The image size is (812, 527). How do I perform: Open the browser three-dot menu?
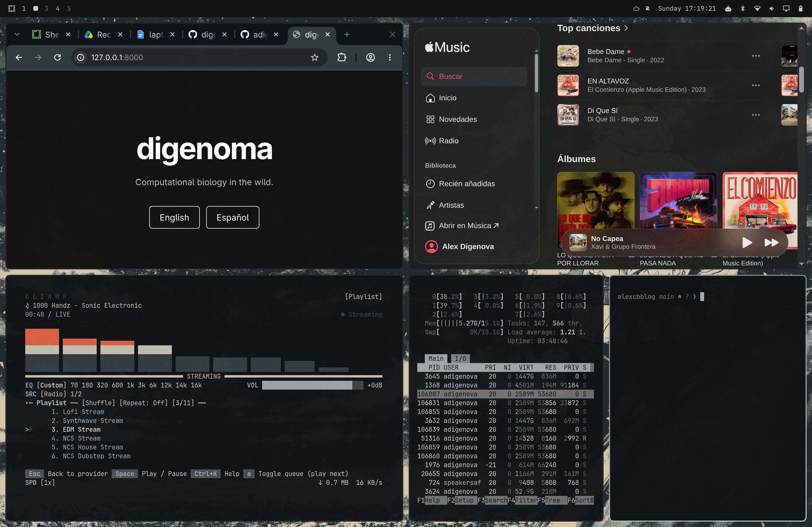pyautogui.click(x=390, y=57)
